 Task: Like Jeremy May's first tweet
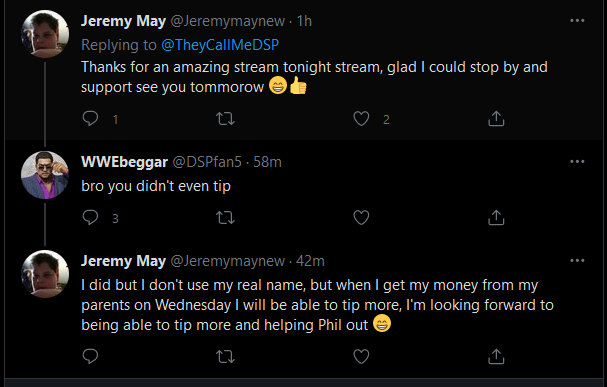tap(361, 119)
